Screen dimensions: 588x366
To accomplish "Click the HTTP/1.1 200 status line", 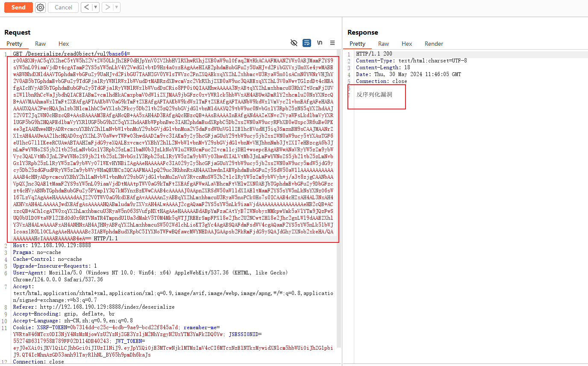I will (x=374, y=54).
